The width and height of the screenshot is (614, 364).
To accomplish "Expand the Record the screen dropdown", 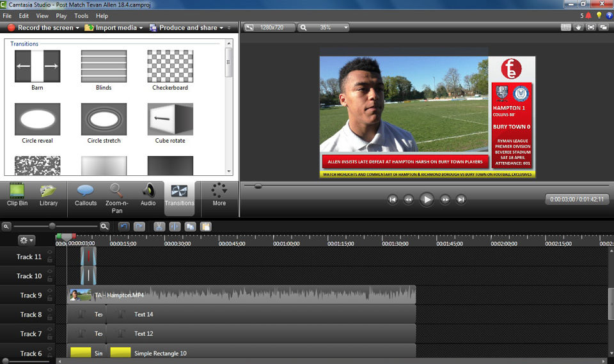I will pyautogui.click(x=77, y=28).
